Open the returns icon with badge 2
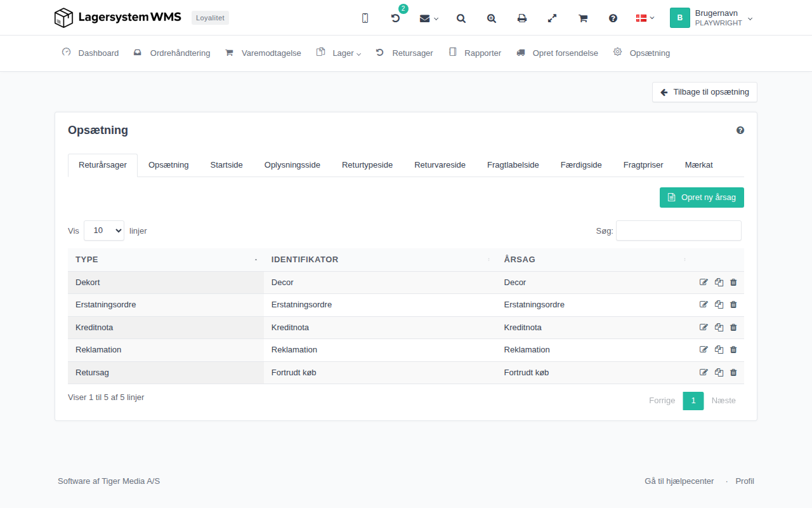 (x=395, y=18)
